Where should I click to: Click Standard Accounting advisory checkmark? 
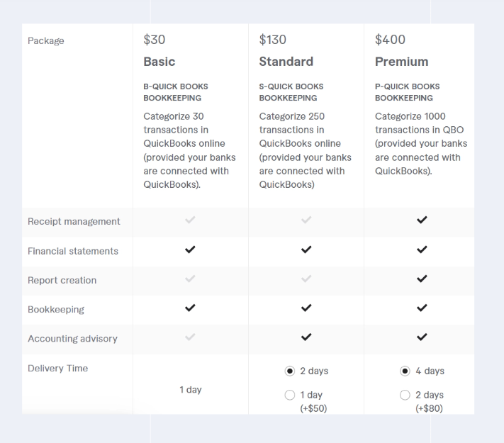[306, 337]
